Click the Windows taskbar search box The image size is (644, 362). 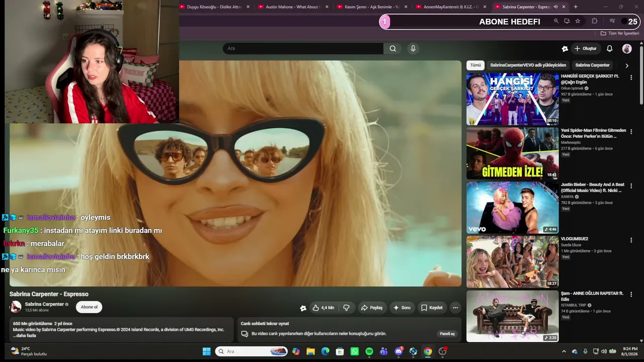[x=252, y=351]
